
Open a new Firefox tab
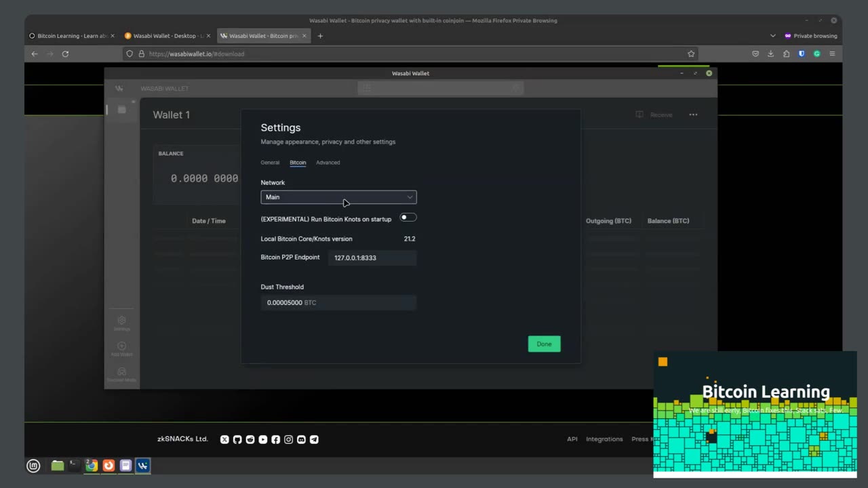click(x=320, y=36)
